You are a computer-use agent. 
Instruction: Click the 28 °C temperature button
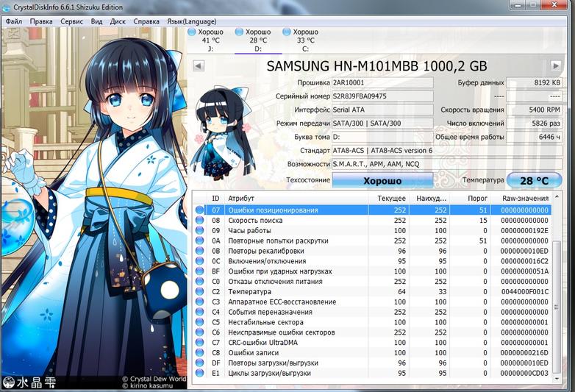click(534, 180)
